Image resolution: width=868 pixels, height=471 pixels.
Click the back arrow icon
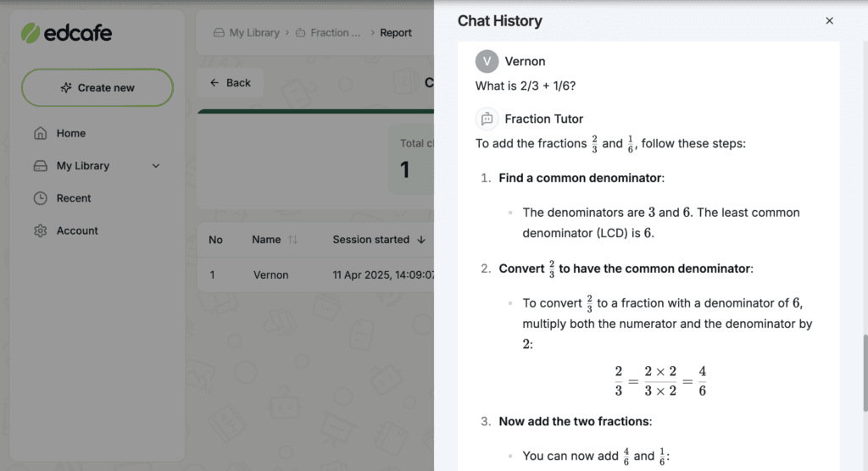click(214, 83)
